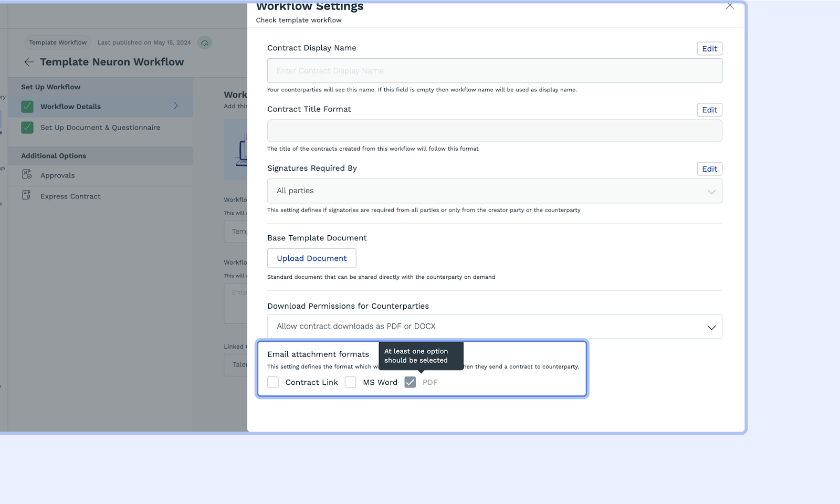Close the Workflow Settings panel
The width and height of the screenshot is (840, 504).
click(x=729, y=6)
